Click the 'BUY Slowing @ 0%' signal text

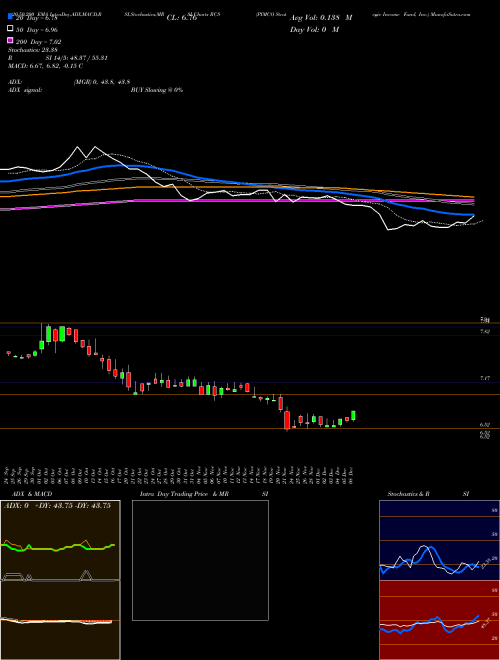pos(157,90)
